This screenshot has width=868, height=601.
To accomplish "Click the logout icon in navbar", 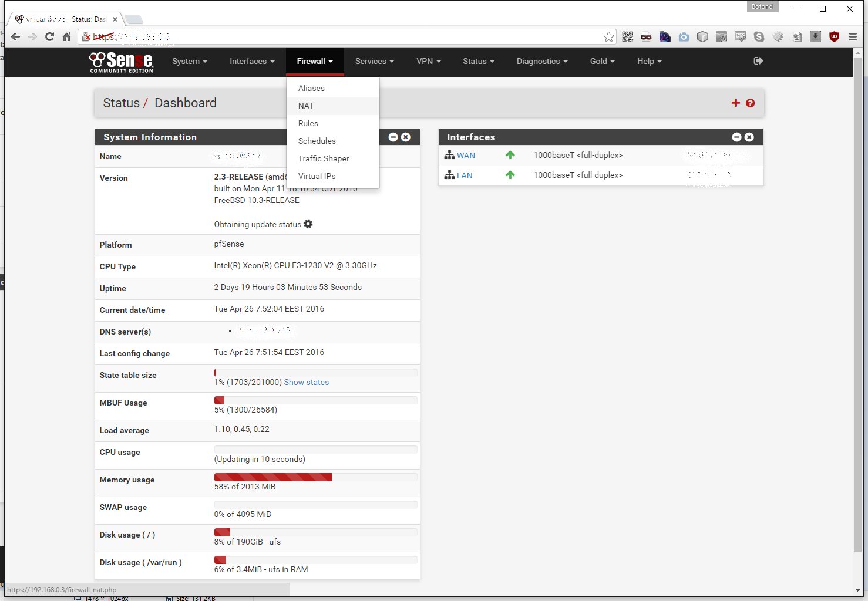I will (758, 61).
